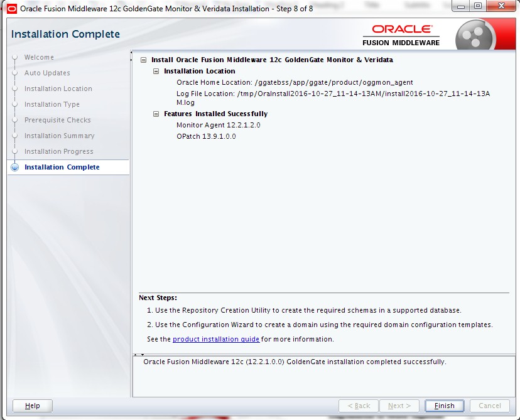Viewport: 520px width, 420px height.
Task: Collapse the Features Installed Successfully section
Action: pyautogui.click(x=156, y=114)
